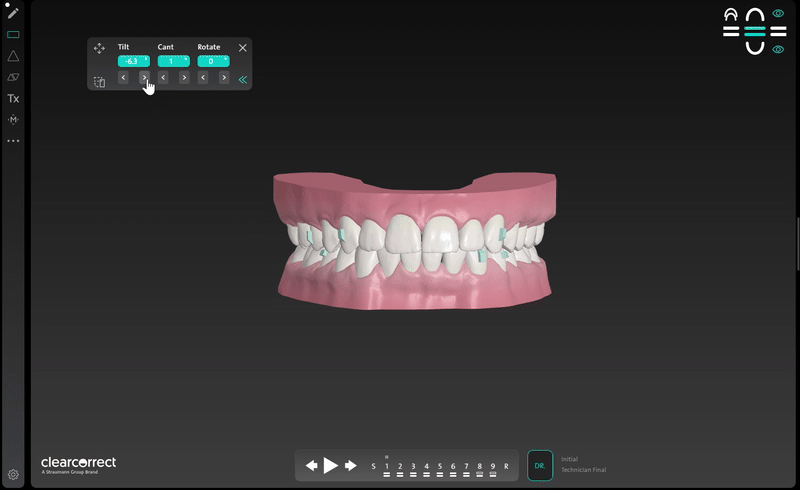The height and width of the screenshot is (490, 800).
Task: Toggle the DR. view button
Action: 540,465
